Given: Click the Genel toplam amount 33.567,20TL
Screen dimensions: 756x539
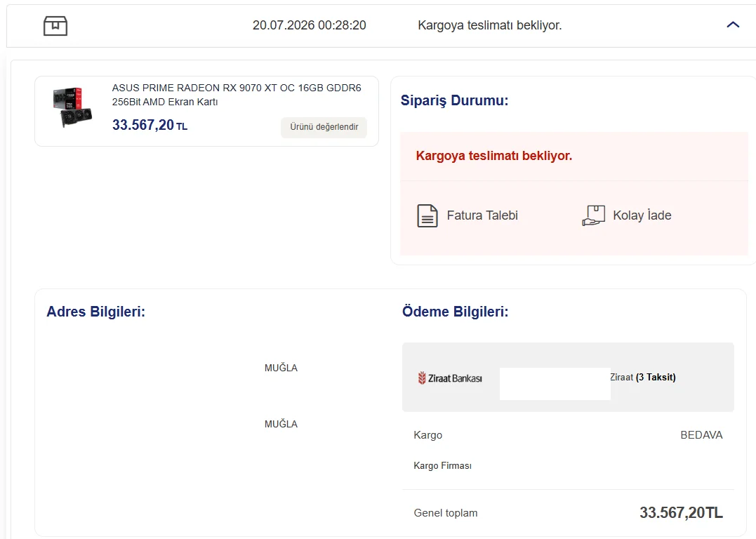Looking at the screenshot, I should (681, 512).
